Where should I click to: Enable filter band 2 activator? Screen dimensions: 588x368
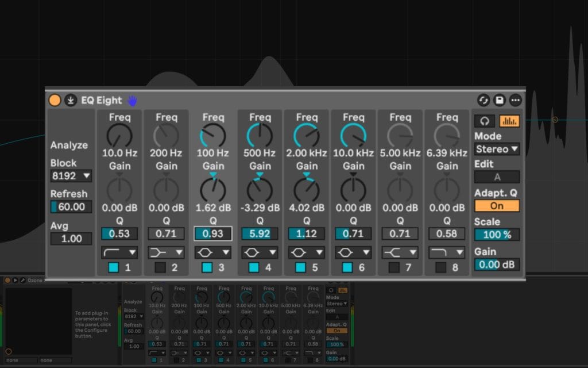[160, 267]
